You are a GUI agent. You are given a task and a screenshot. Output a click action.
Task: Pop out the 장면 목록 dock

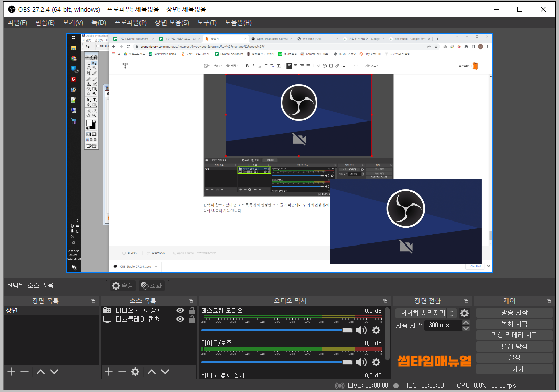[93, 301]
